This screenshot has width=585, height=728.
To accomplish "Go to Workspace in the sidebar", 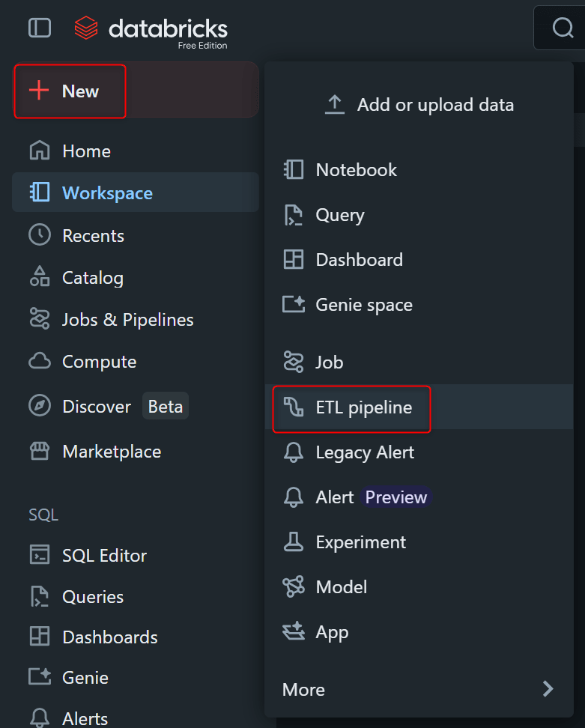I will (107, 193).
